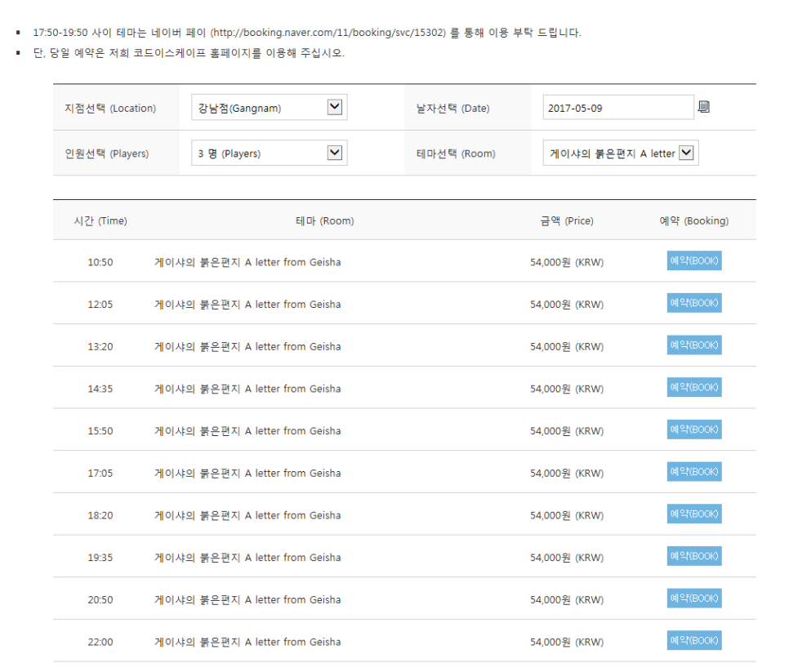The height and width of the screenshot is (672, 789).
Task: Click the 인원선택 (Players) label
Action: click(x=107, y=154)
